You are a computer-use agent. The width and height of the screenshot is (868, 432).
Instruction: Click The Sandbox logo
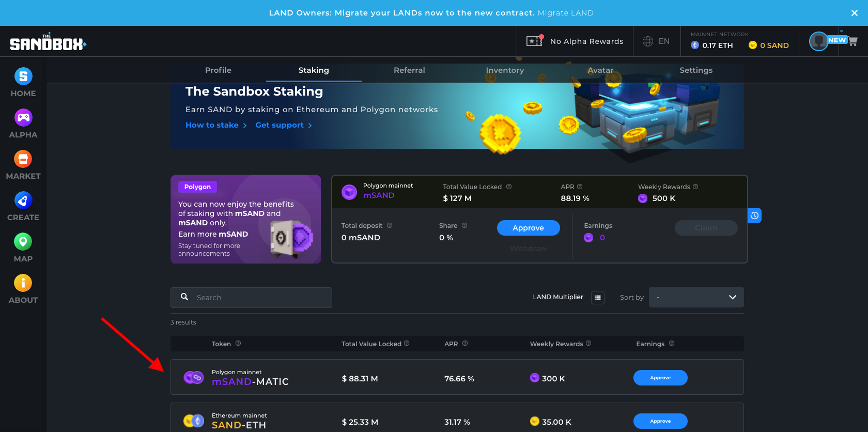tap(48, 42)
